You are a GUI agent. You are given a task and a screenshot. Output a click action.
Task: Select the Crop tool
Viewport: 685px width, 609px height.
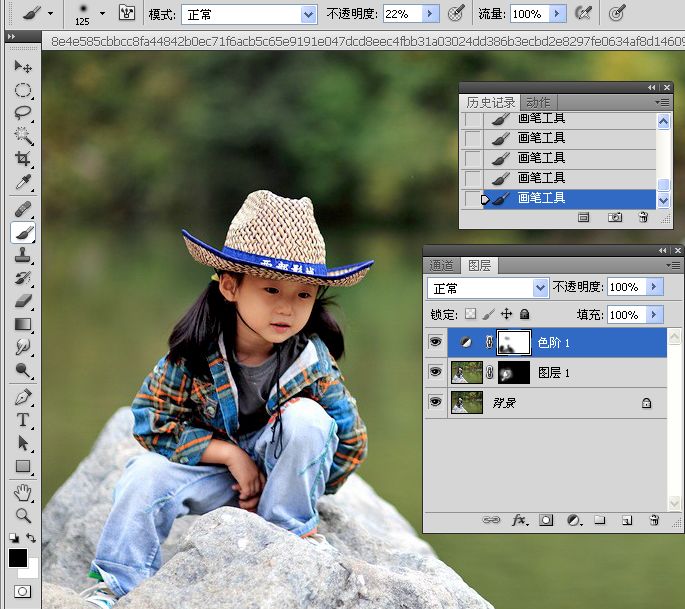(x=23, y=159)
